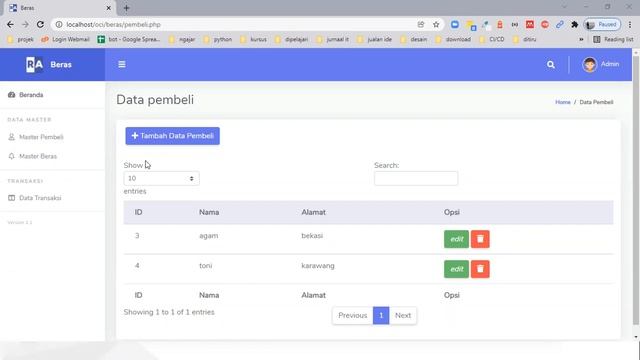This screenshot has width=640, height=360.
Task: Open the download bookmark folder
Action: click(x=453, y=39)
